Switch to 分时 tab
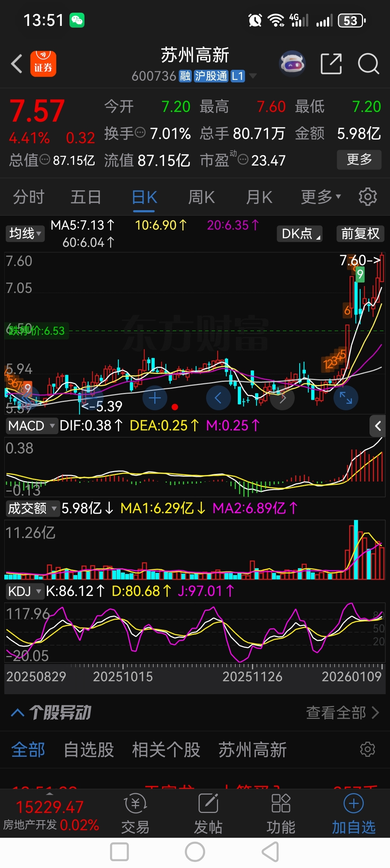This screenshot has width=390, height=868. point(29,197)
